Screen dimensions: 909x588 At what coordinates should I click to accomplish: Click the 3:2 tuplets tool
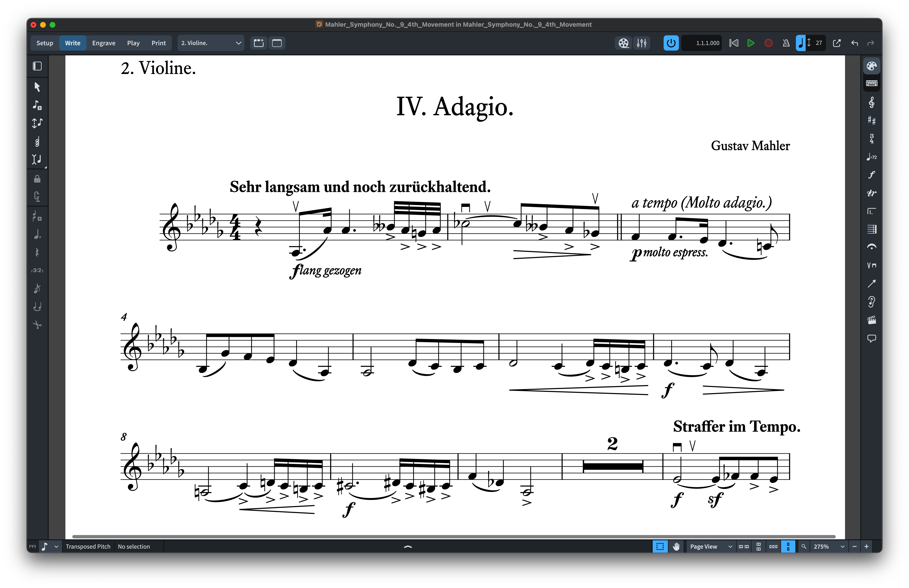[37, 270]
